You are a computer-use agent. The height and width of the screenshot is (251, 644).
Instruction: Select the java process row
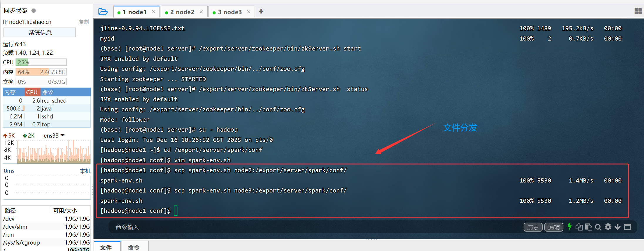tap(47, 108)
